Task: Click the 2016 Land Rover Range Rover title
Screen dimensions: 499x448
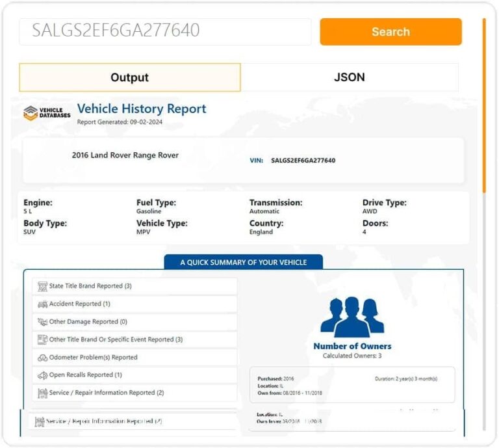Action: click(125, 155)
